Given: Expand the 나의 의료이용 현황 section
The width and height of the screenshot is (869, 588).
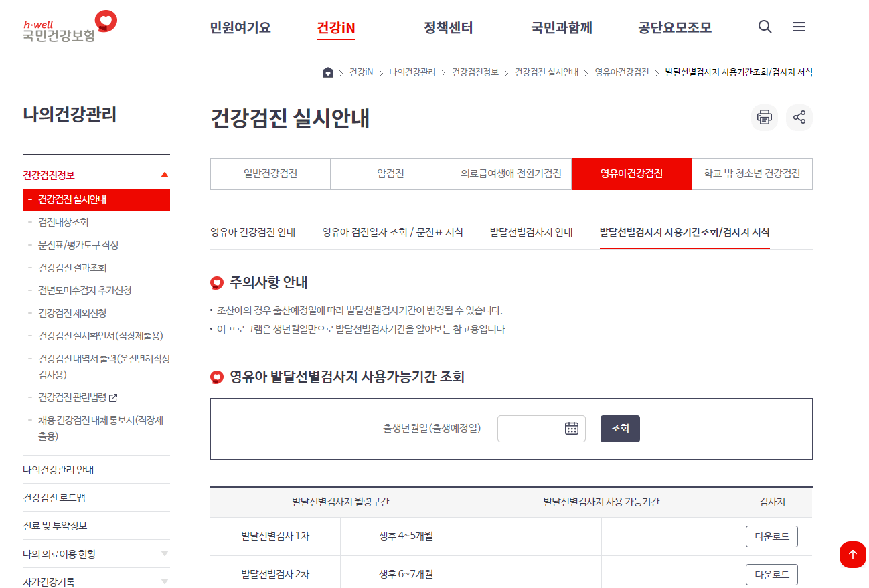Looking at the screenshot, I should (x=165, y=553).
